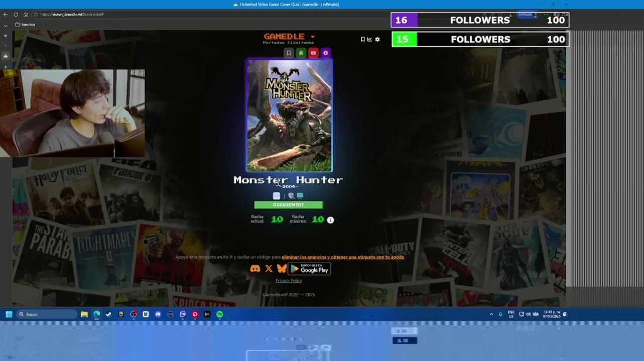Click the red YouTube button above the cover
The height and width of the screenshot is (361, 644).
(x=313, y=53)
